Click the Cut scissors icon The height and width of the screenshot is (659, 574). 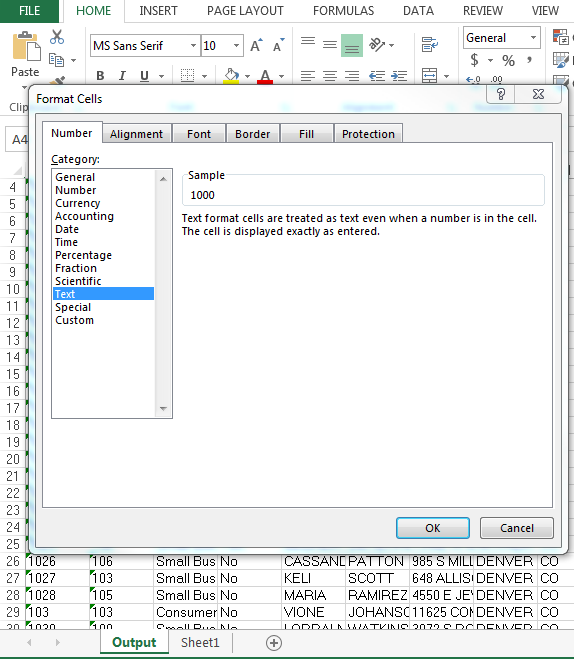[57, 37]
